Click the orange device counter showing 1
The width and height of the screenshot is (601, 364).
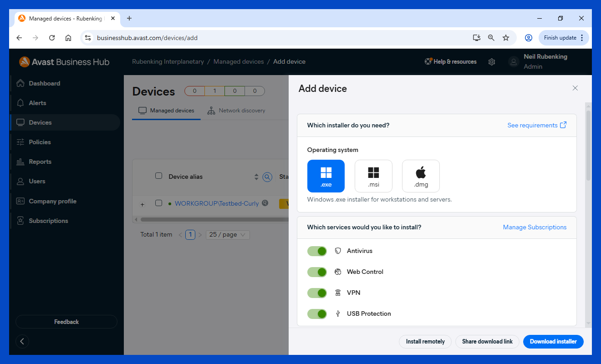click(214, 91)
